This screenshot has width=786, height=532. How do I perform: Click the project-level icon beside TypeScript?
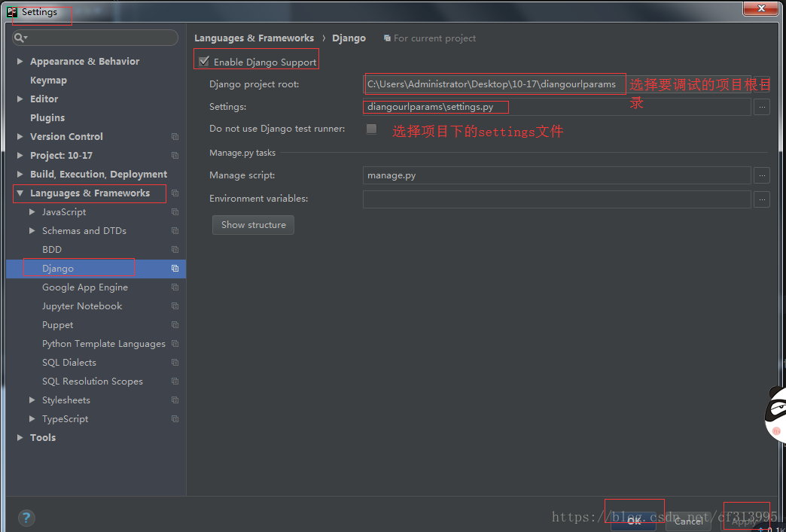pos(175,419)
